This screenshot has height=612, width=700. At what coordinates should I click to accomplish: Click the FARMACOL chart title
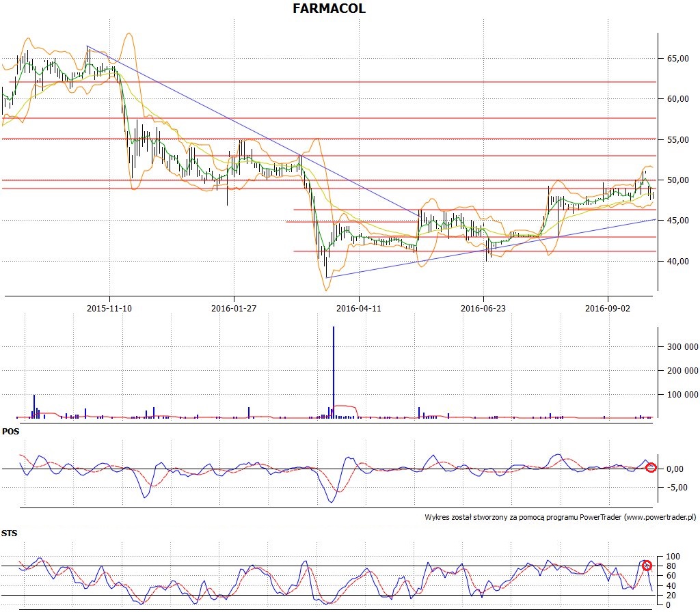click(x=329, y=8)
